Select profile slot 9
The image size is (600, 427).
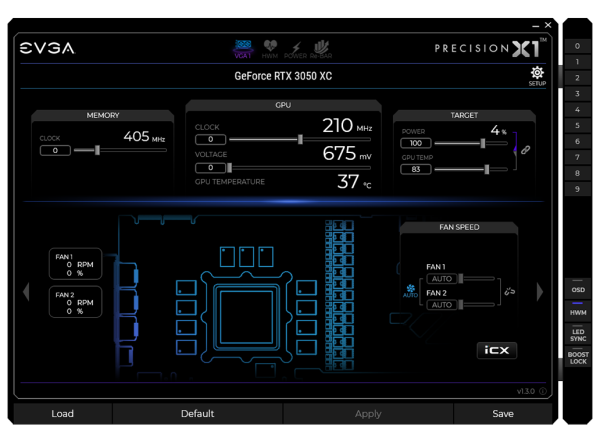(577, 189)
